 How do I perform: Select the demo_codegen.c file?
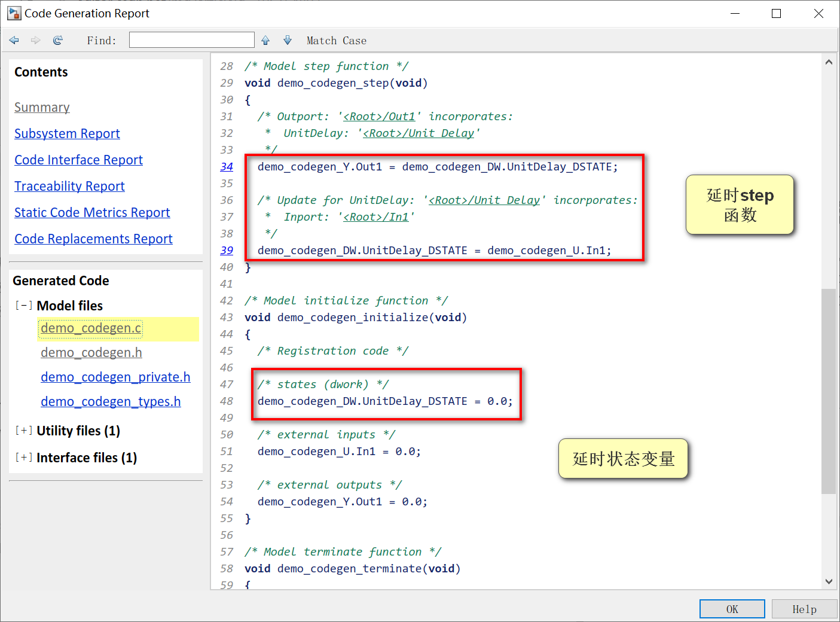point(91,328)
